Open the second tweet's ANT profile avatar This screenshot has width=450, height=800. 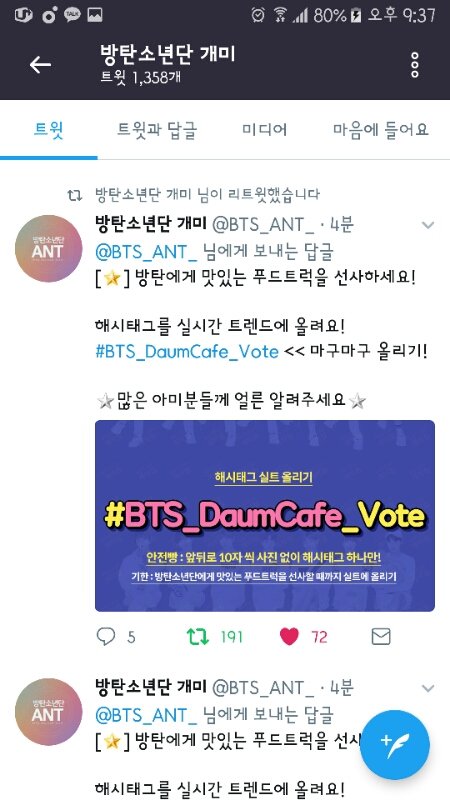point(48,712)
